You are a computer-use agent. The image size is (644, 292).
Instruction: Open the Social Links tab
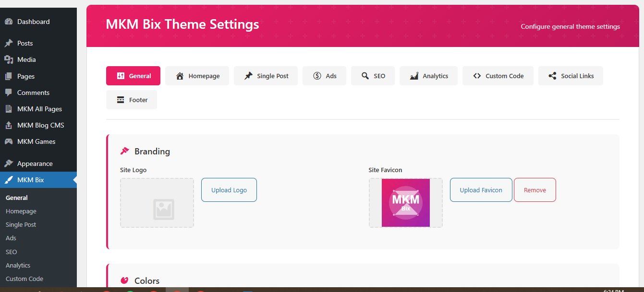[571, 76]
